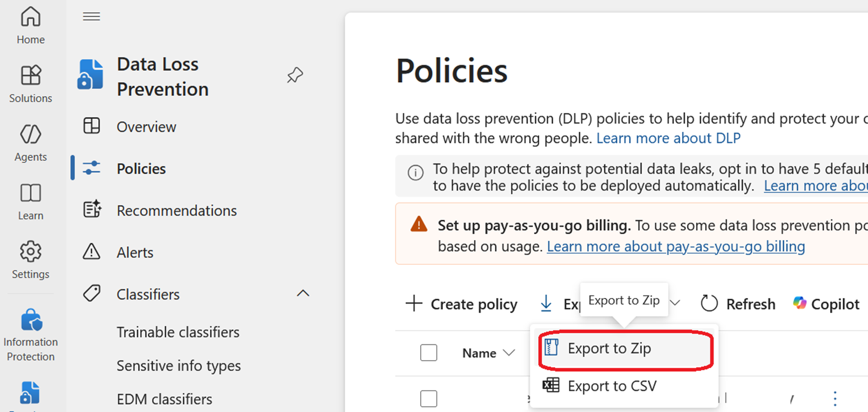Click the Data Loss Prevention icon in left rail
868x412 pixels.
pyautogui.click(x=30, y=393)
